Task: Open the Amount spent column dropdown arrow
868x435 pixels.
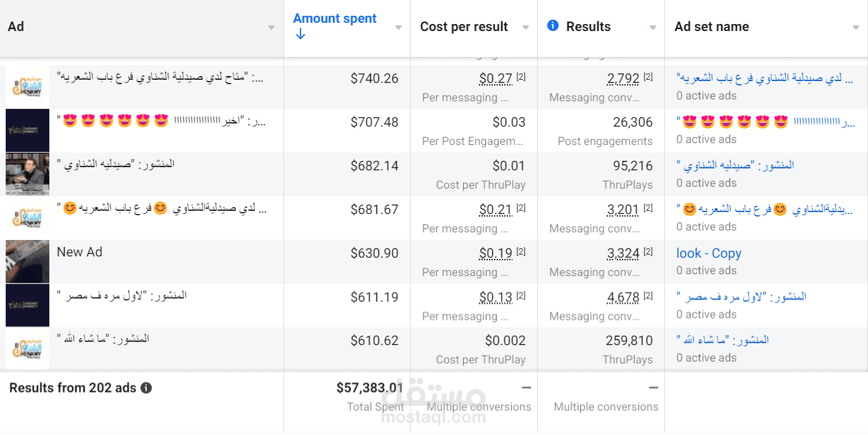Action: 399,28
